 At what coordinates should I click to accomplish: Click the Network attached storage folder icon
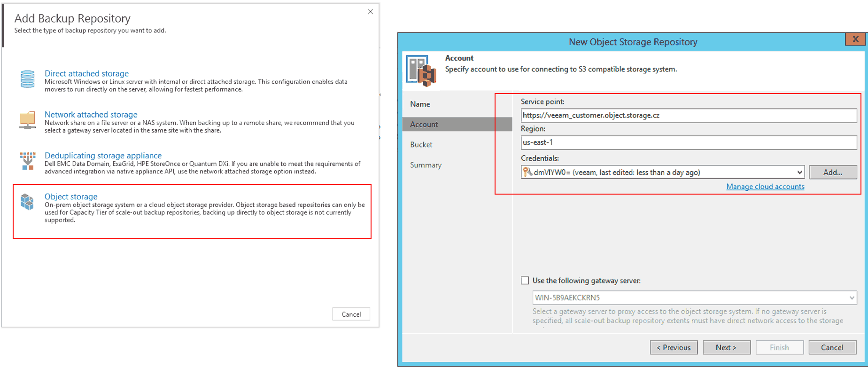coord(28,120)
